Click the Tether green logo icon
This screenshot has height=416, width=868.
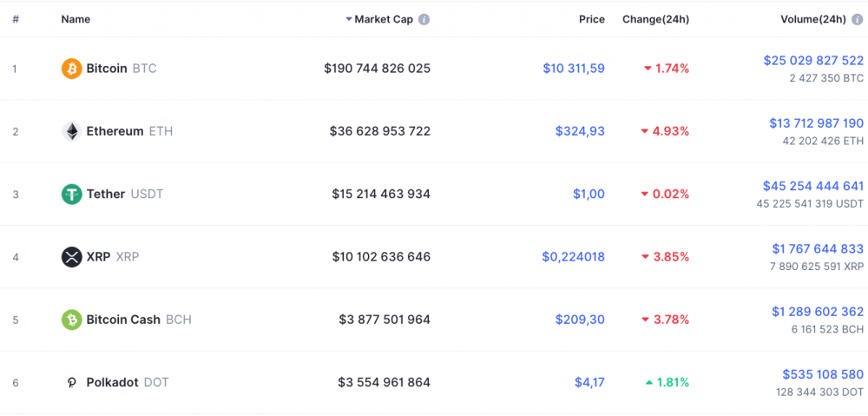coord(71,195)
